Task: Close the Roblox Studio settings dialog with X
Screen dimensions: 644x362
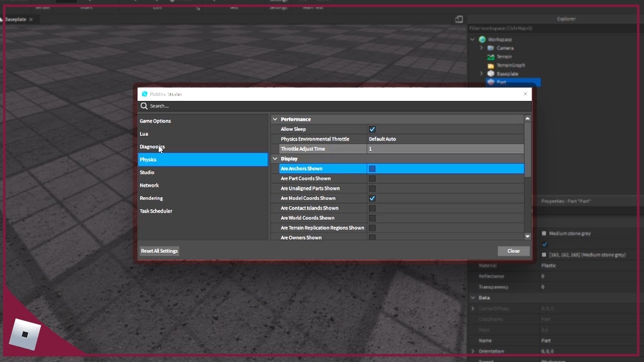Action: pos(525,94)
